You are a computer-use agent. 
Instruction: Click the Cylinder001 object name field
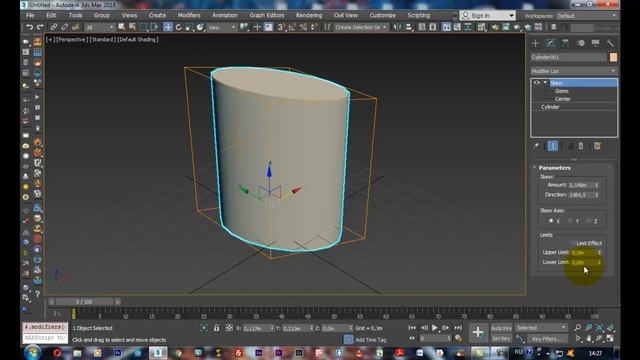click(569, 58)
